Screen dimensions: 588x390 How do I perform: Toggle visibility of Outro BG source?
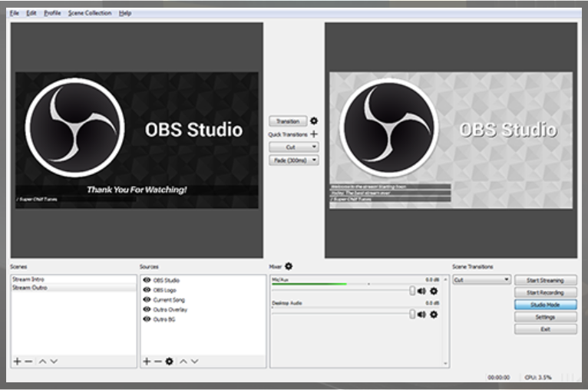click(x=147, y=319)
